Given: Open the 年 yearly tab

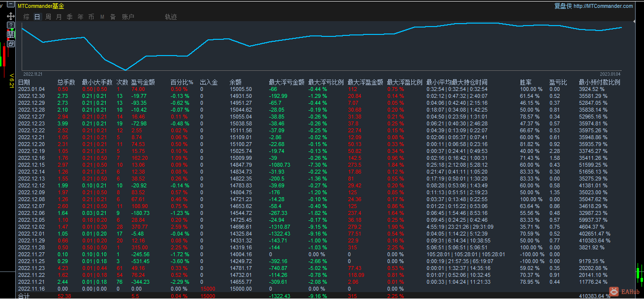Looking at the screenshot, I should click(81, 17).
